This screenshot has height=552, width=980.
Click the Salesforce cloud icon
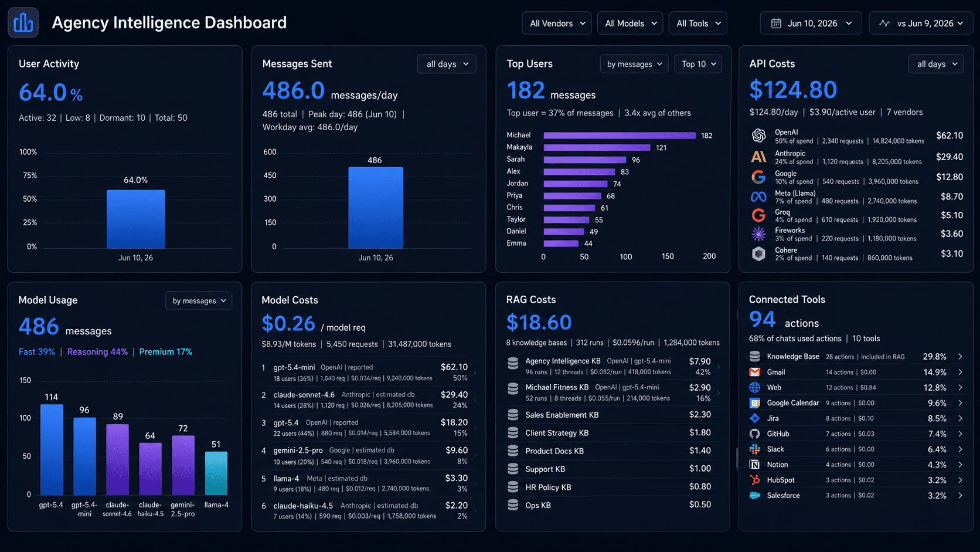pos(755,495)
